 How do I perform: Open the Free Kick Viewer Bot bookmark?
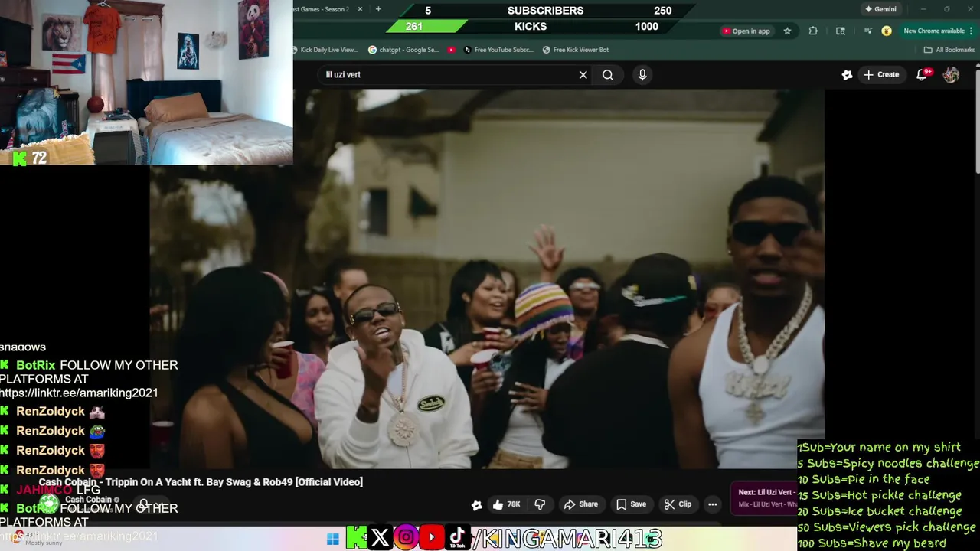coord(576,50)
